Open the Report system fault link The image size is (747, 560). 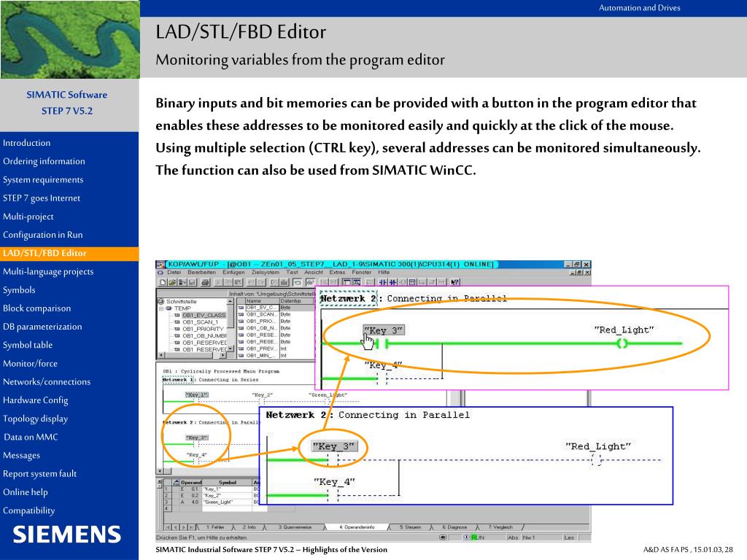click(x=39, y=474)
